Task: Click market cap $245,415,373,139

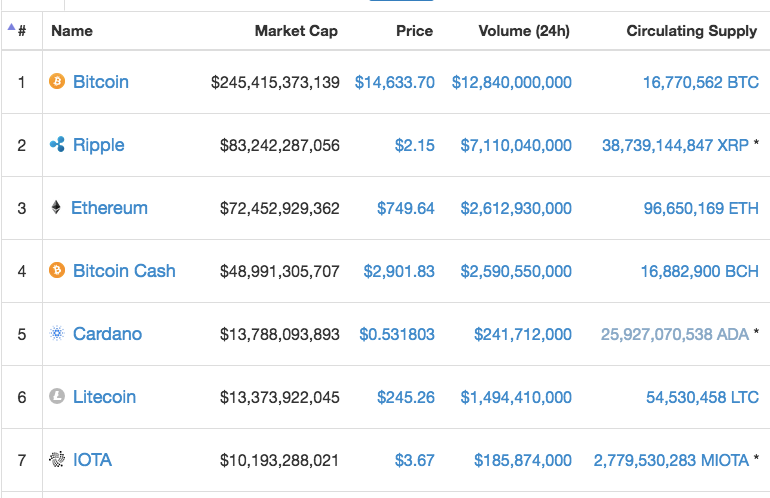Action: click(275, 82)
